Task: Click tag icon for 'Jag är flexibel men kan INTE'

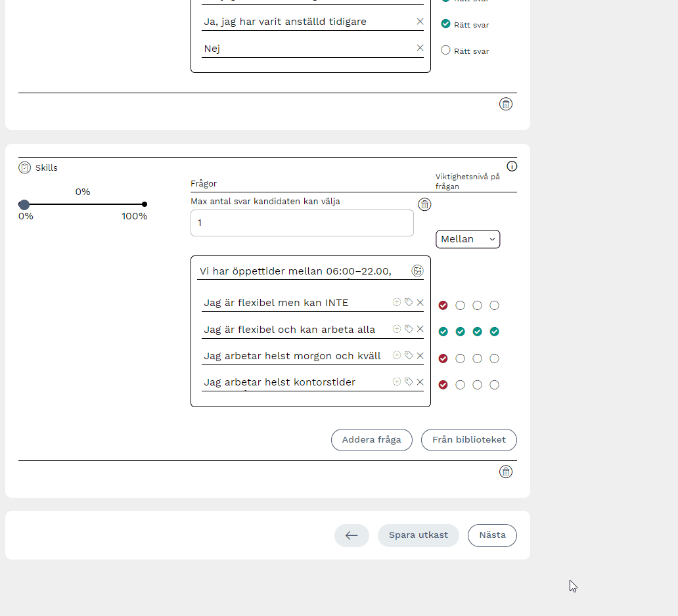Action: (x=409, y=302)
